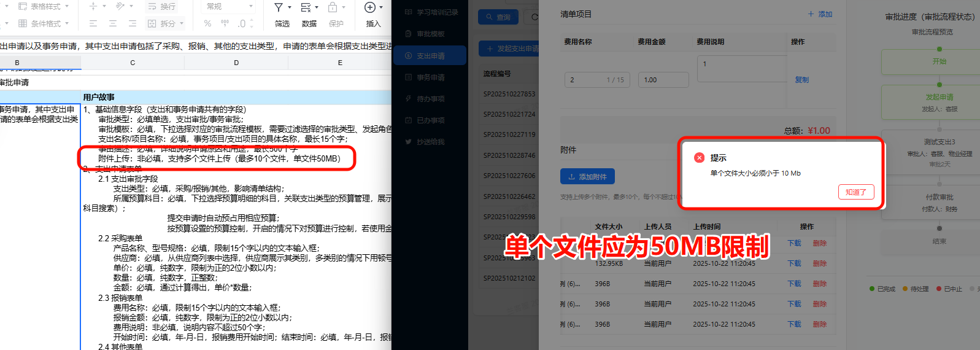Select 支出申请 in the sidebar

tap(431, 55)
